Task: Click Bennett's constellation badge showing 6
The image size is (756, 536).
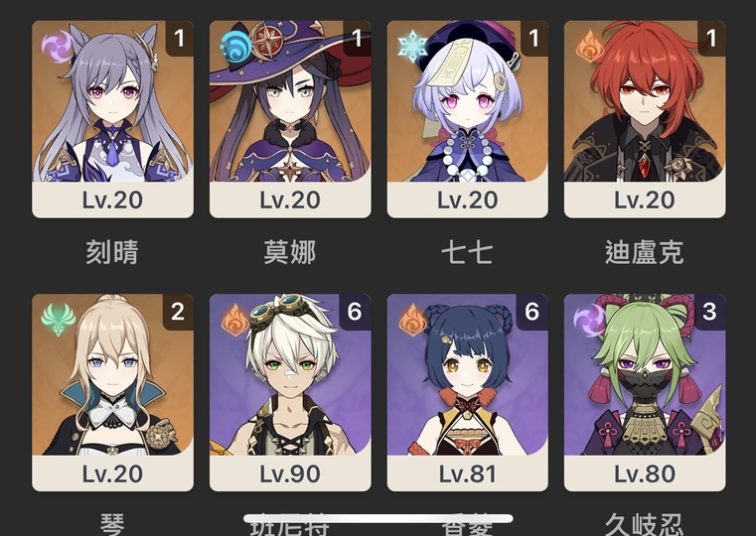Action: coord(356,312)
